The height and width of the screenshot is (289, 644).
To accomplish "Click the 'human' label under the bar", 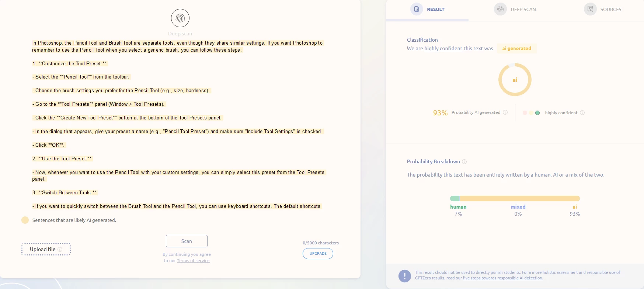I will pyautogui.click(x=458, y=207).
